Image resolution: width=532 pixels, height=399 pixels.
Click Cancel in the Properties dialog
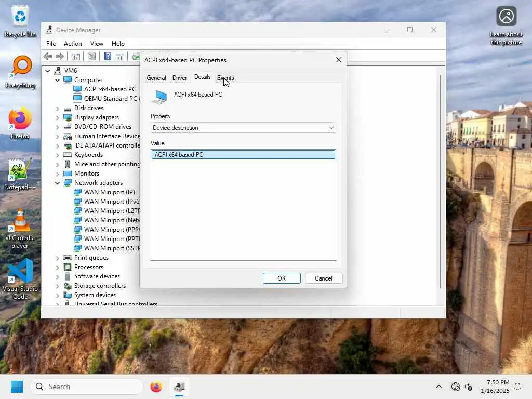[323, 278]
